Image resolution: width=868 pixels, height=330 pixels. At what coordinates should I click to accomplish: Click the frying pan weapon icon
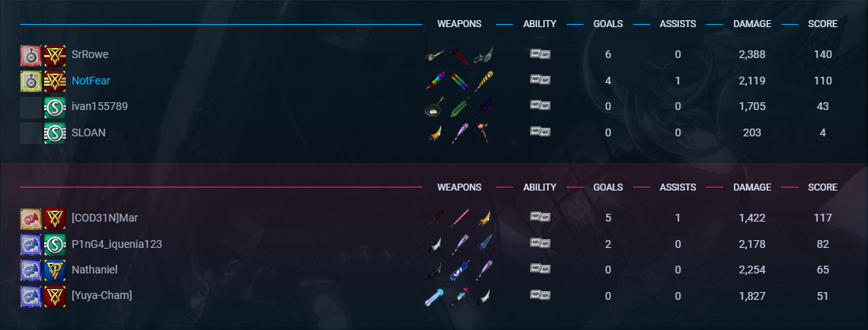click(x=434, y=107)
